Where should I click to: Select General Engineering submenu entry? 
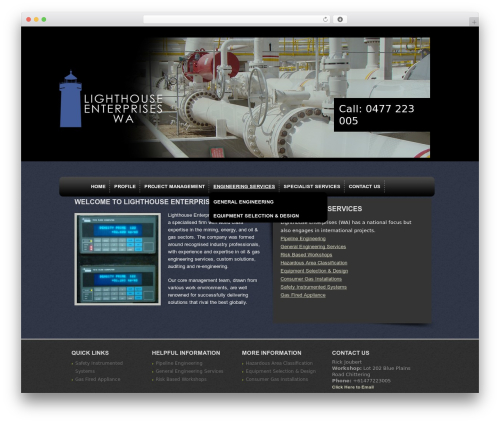(243, 202)
